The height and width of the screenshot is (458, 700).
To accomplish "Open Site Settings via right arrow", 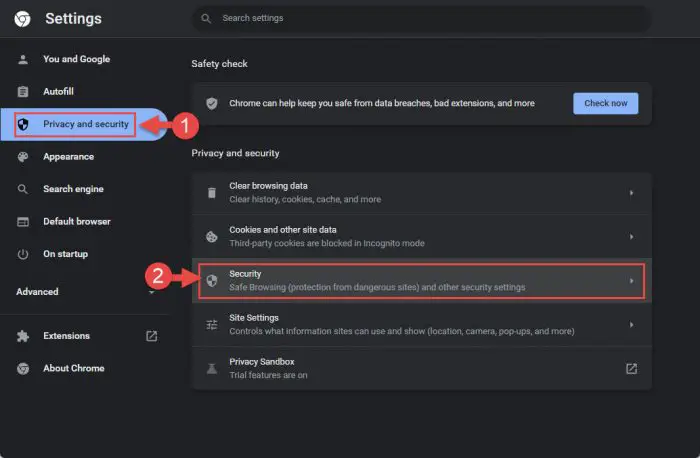I will [631, 325].
